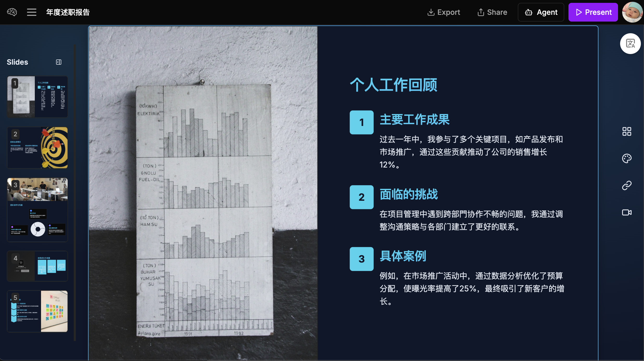Click the video camera icon
Screen dimensions: 644x361
pyautogui.click(x=627, y=212)
